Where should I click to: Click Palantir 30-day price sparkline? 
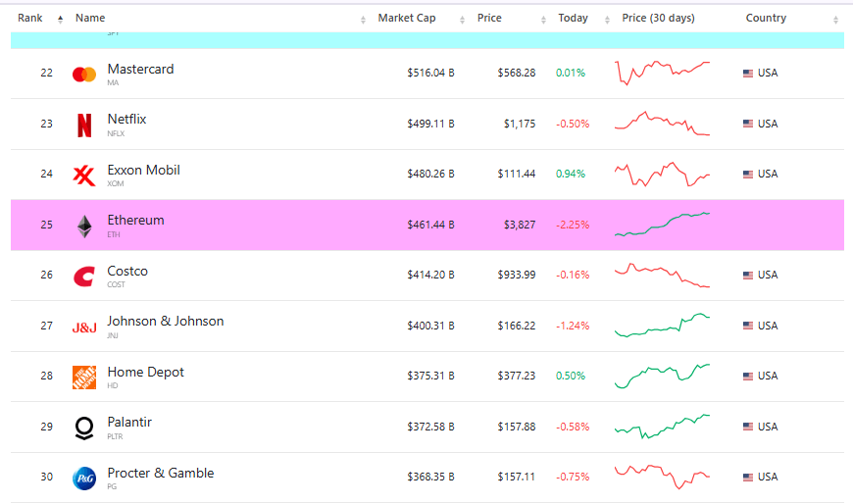tap(662, 427)
